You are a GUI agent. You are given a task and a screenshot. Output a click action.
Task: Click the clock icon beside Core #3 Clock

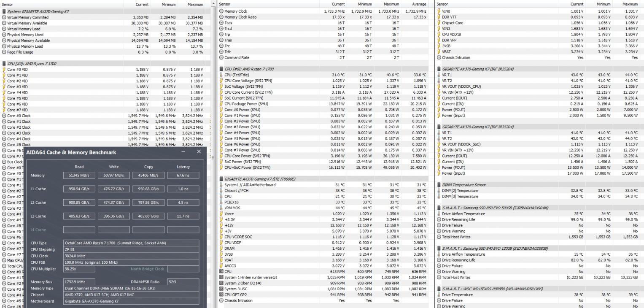(4, 133)
